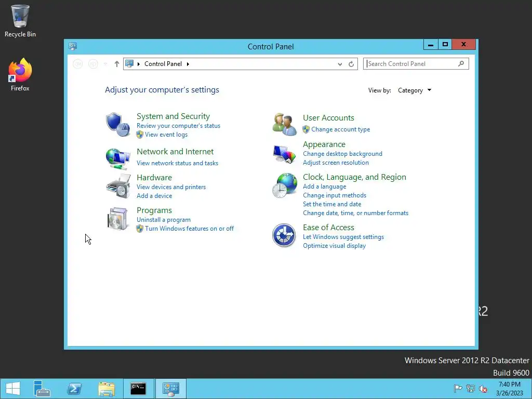Open the Appearance monitor icon

(284, 154)
